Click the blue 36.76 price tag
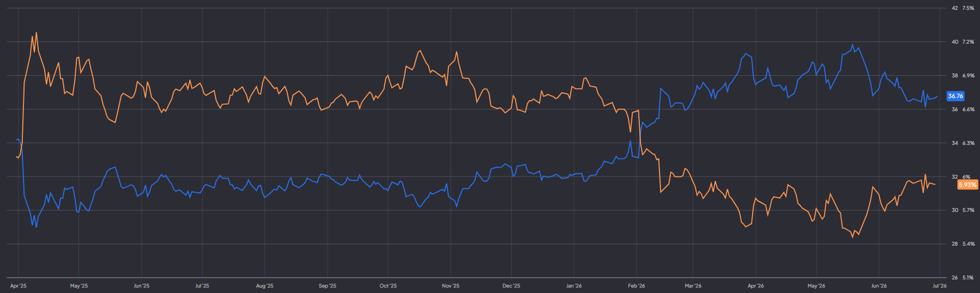 pyautogui.click(x=955, y=96)
